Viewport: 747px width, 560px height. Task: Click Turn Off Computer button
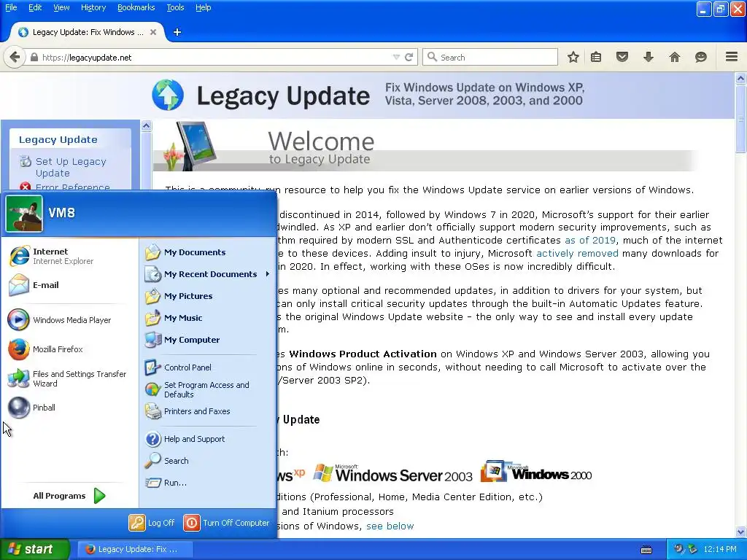pyautogui.click(x=227, y=523)
